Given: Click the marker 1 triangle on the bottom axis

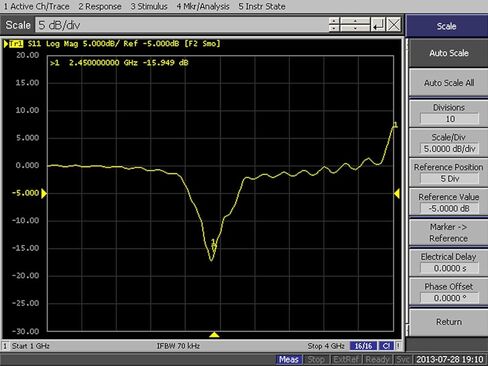Looking at the screenshot, I should 214,334.
